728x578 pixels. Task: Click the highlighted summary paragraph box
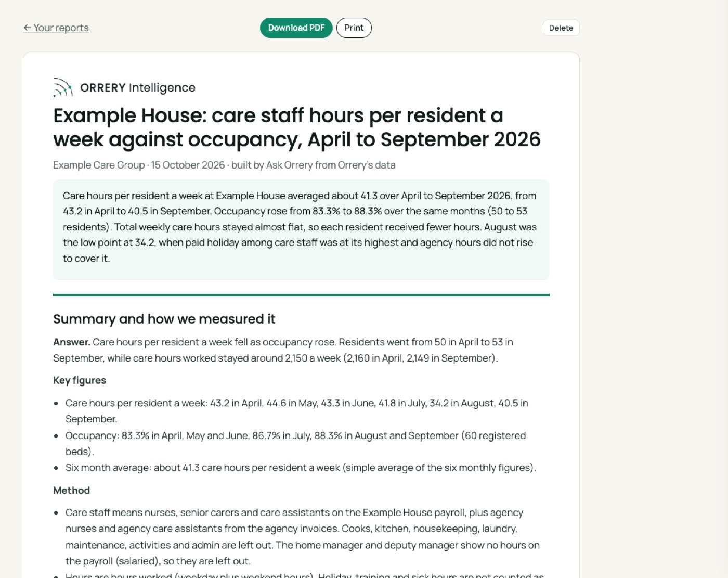click(301, 230)
